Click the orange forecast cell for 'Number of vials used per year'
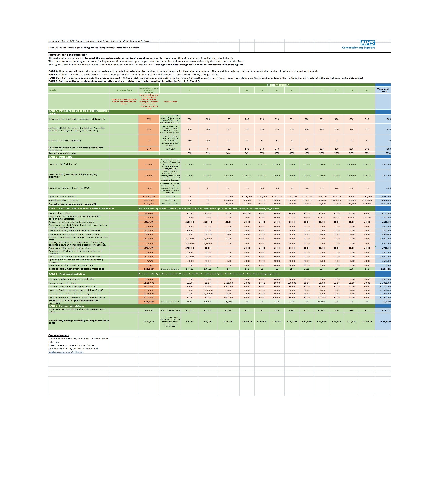Viewport: 443px width, 504px height. coord(149,188)
